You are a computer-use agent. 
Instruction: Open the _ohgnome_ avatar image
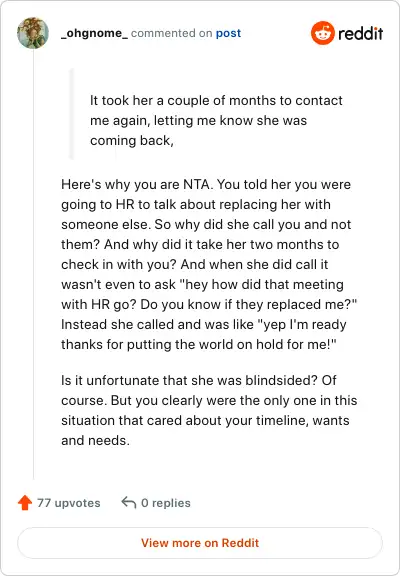click(x=33, y=33)
